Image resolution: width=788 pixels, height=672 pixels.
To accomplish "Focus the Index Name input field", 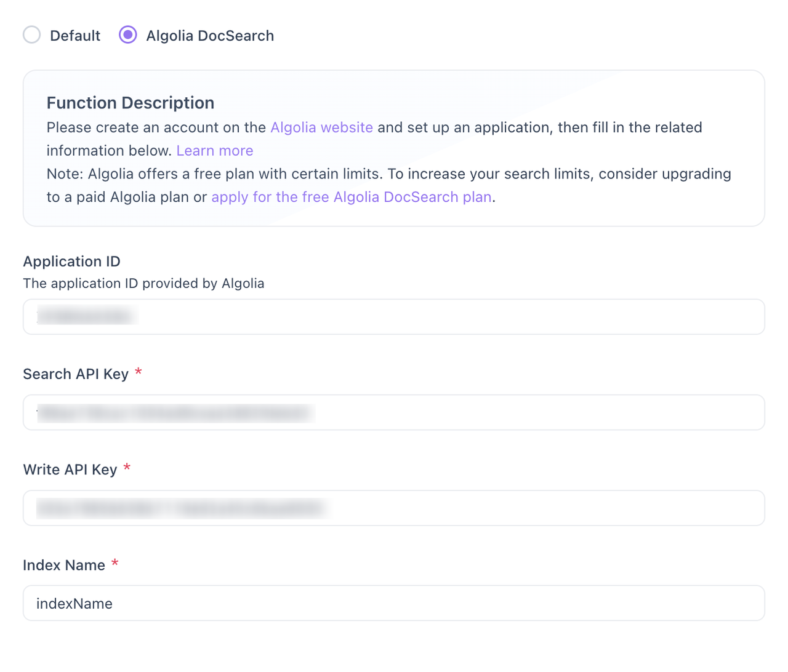I will (394, 603).
